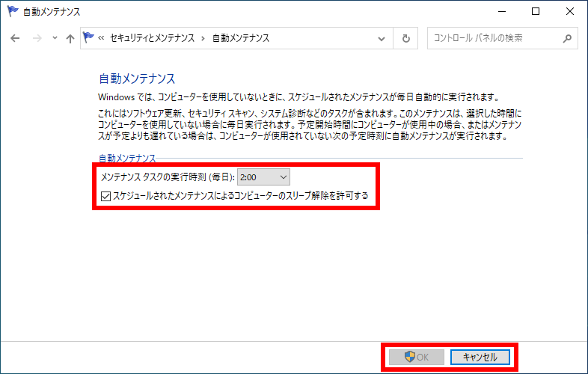Refresh the page with the refresh icon
Viewport: 588px width, 374px height.
405,38
